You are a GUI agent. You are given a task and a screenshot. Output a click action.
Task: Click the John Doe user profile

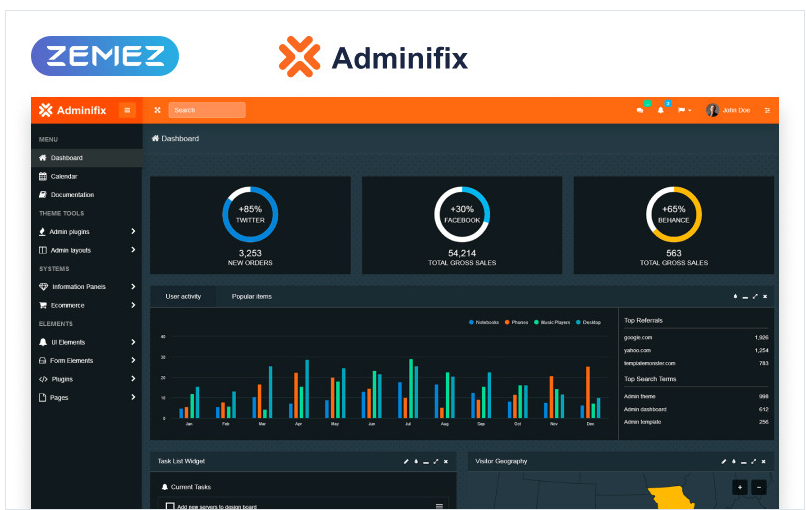(728, 110)
